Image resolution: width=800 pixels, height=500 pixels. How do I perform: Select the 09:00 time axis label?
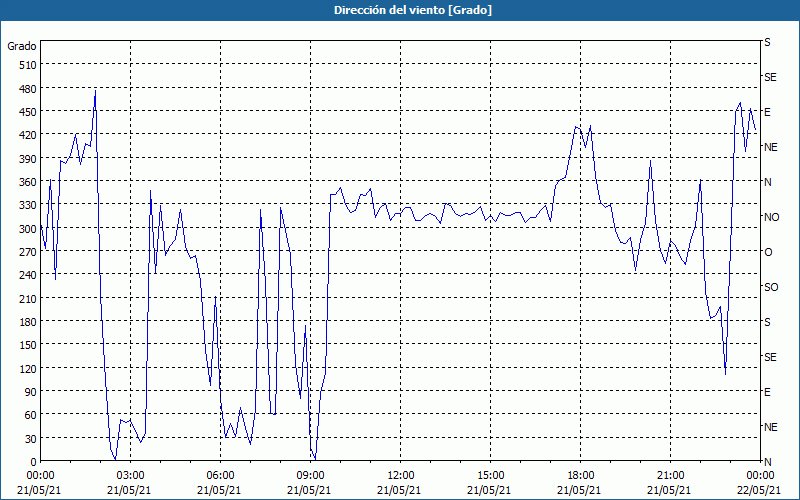point(311,476)
